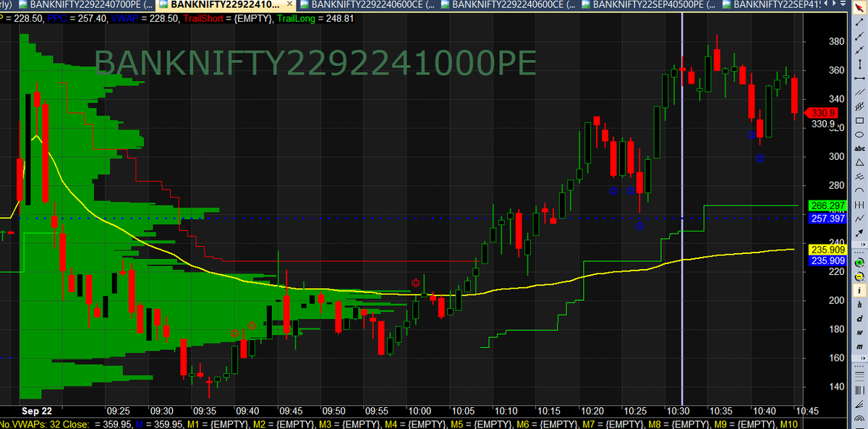Viewport: 868px width, 429px height.
Task: Select the parallel lines drawing tool
Action: 859,92
